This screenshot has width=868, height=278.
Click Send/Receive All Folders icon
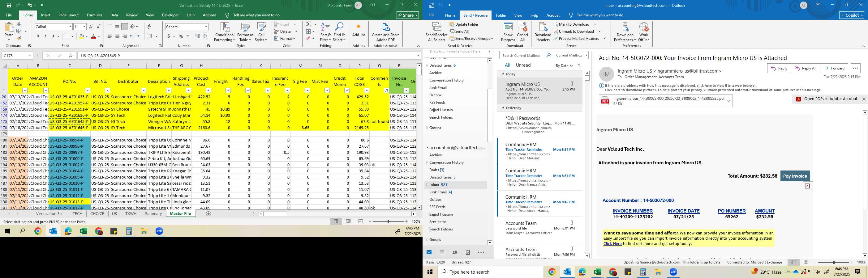(436, 32)
